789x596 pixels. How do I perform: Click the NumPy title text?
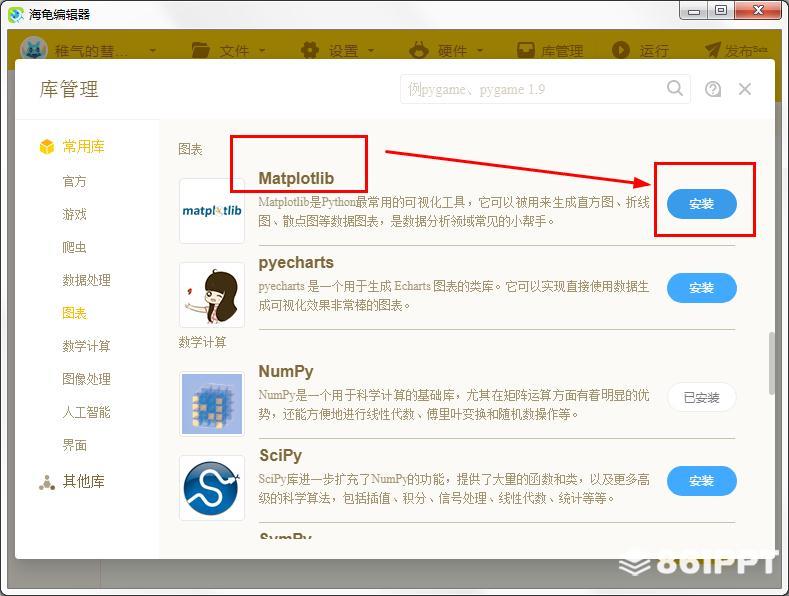coord(286,371)
